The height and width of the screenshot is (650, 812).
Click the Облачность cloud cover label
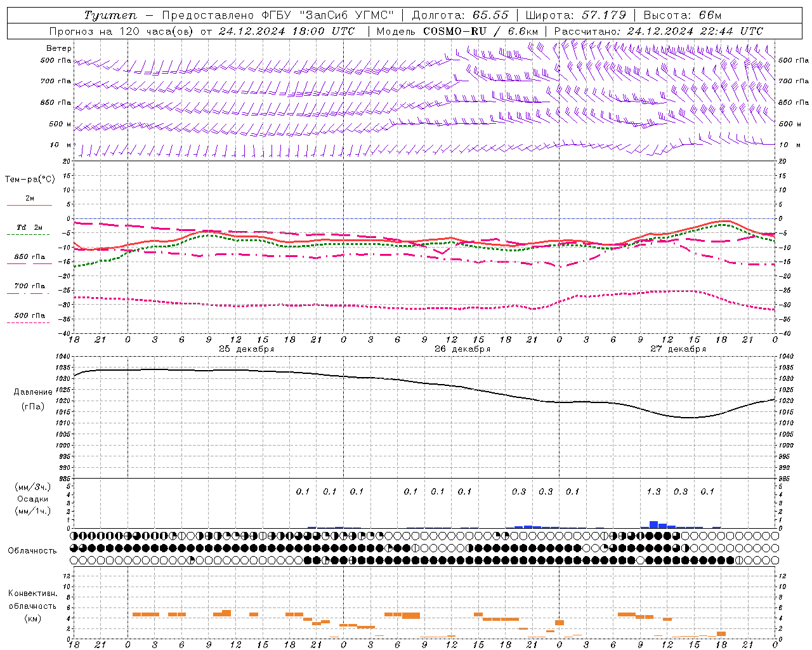[32, 550]
